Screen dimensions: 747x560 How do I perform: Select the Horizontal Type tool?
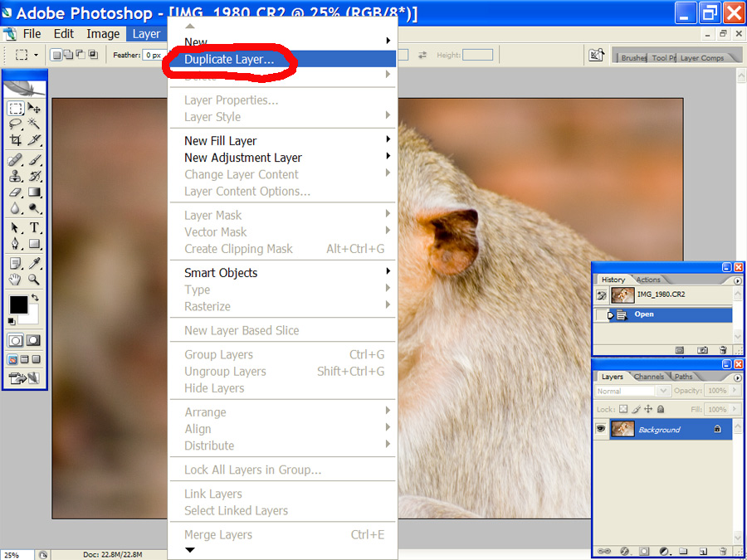point(35,227)
